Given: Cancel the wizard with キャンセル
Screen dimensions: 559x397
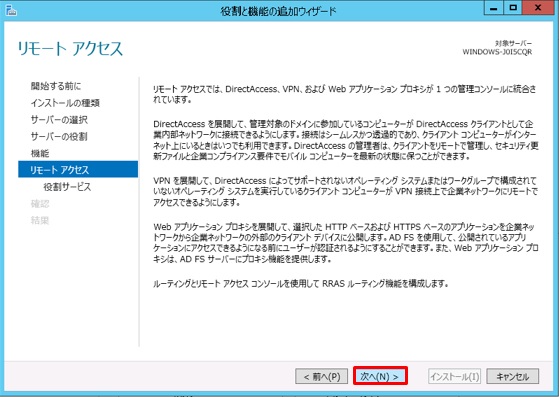Looking at the screenshot, I should 513,376.
